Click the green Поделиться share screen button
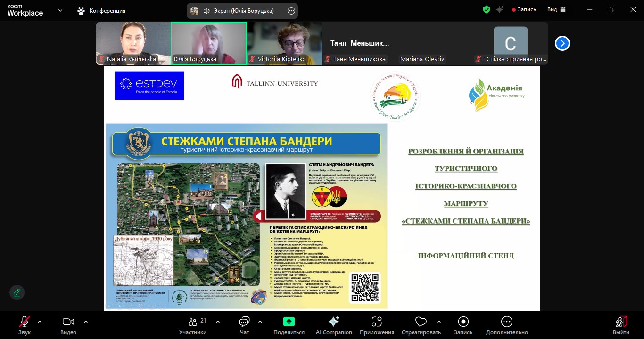 coord(289,325)
